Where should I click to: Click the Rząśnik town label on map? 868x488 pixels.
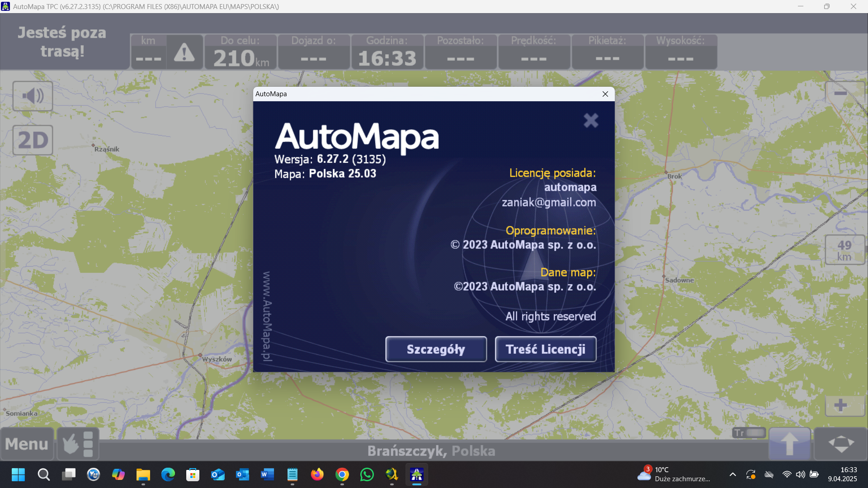(x=107, y=149)
